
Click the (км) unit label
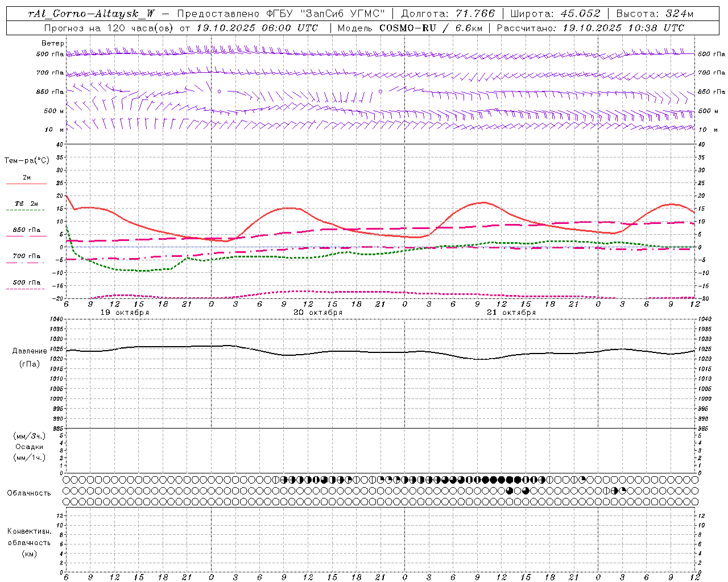tap(30, 554)
